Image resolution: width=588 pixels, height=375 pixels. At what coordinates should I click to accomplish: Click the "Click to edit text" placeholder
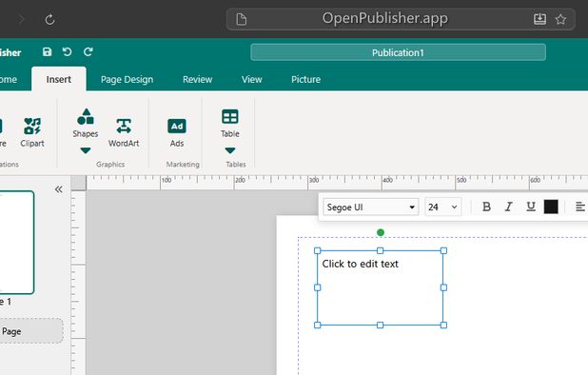[360, 264]
